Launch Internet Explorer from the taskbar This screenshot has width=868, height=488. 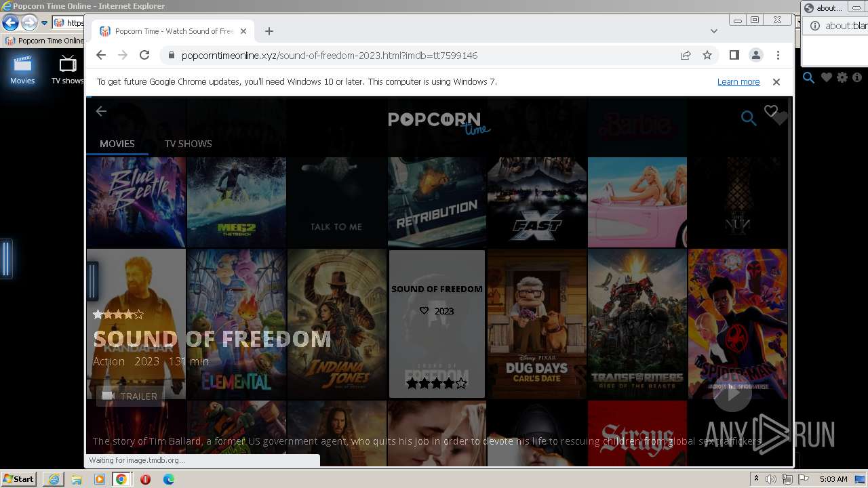[x=54, y=479]
